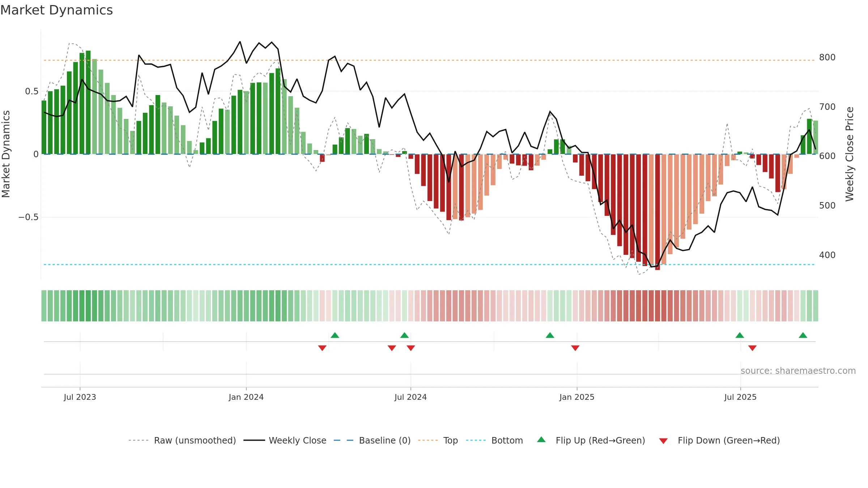The height and width of the screenshot is (488, 868).
Task: Select the last Flip Up marker at far right
Action: 803,335
